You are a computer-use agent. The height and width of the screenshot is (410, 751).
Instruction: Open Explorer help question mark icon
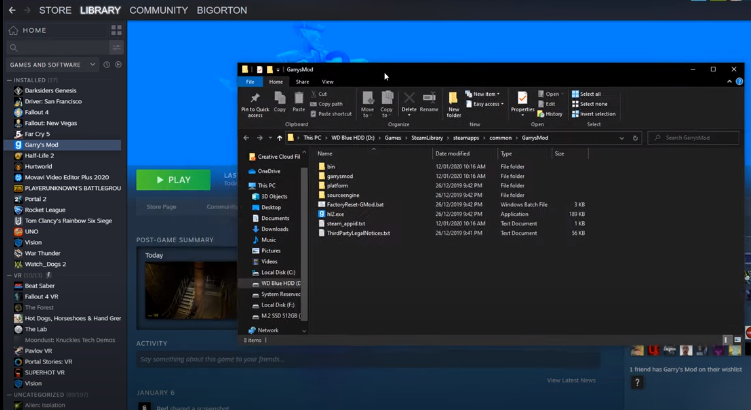pyautogui.click(x=740, y=82)
